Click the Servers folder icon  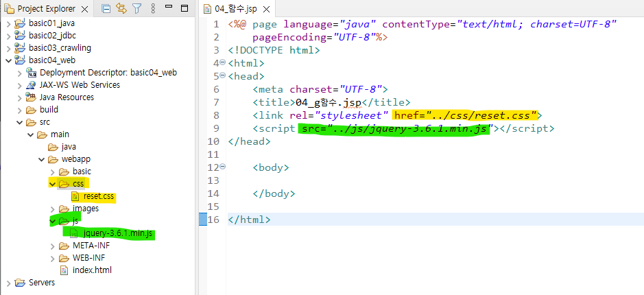tap(20, 283)
